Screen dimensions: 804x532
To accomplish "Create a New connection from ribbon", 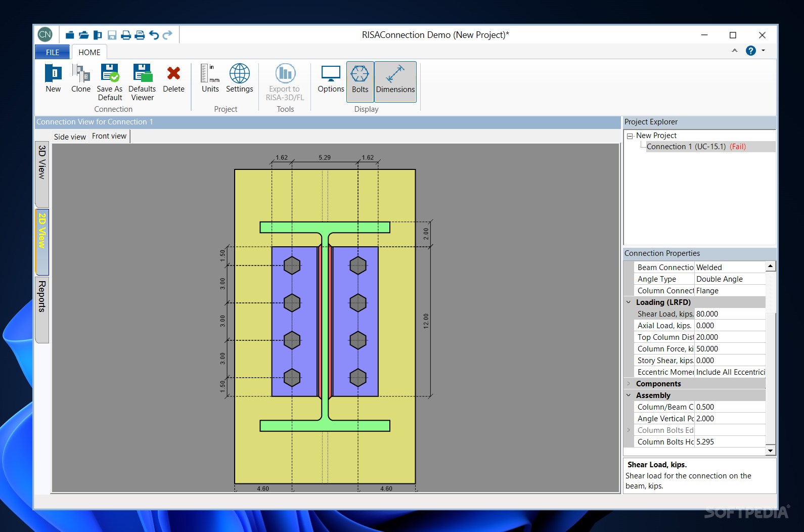I will click(53, 78).
